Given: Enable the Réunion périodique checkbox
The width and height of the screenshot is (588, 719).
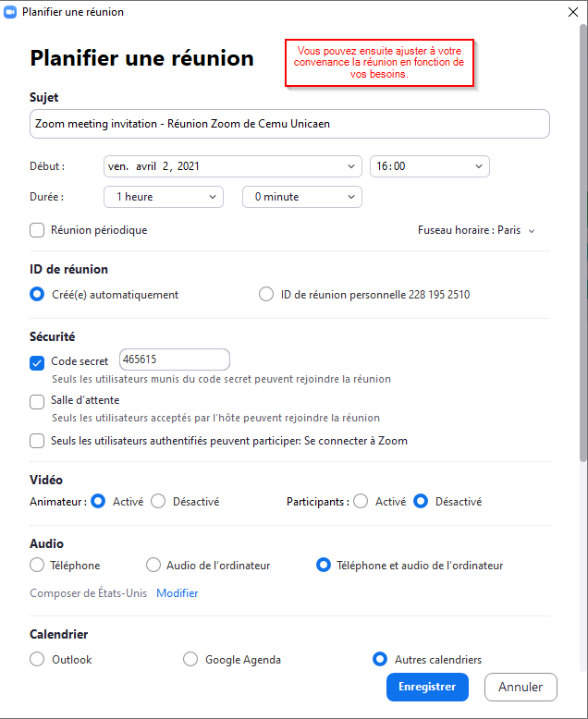Looking at the screenshot, I should pyautogui.click(x=37, y=230).
